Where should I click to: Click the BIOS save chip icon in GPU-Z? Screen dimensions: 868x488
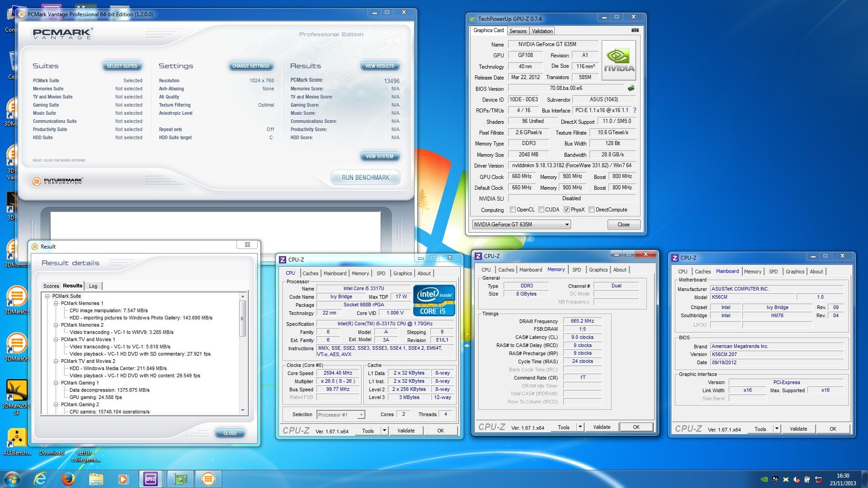click(631, 88)
